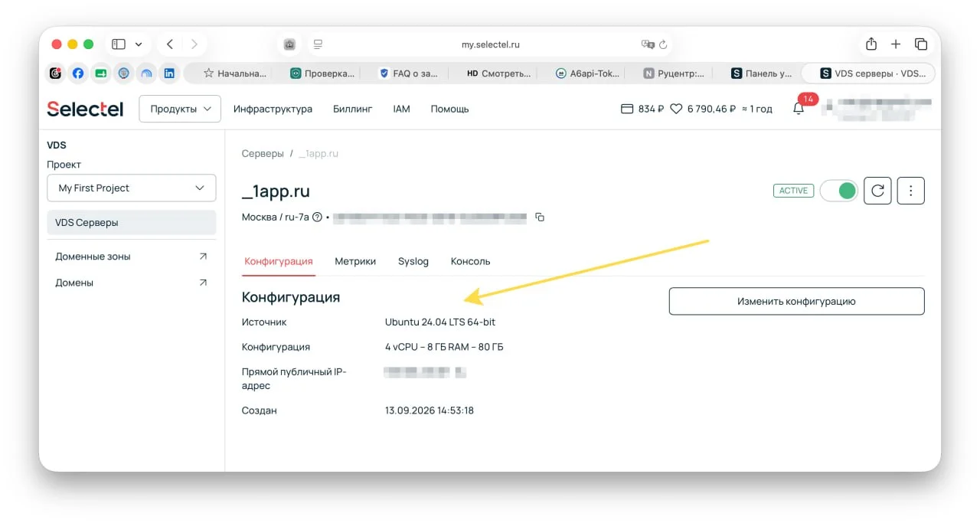Image resolution: width=980 pixels, height=523 pixels.
Task: Open the My First Project selector
Action: 132,188
